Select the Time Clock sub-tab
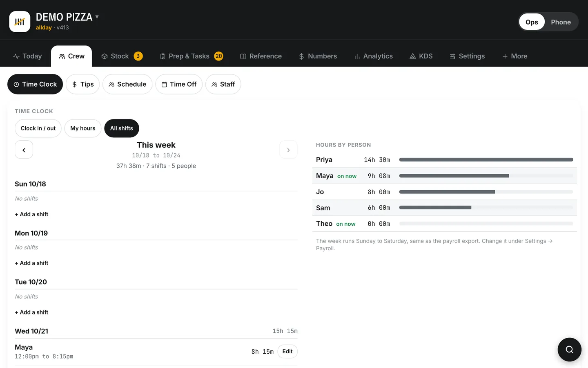The width and height of the screenshot is (588, 368). pyautogui.click(x=35, y=84)
